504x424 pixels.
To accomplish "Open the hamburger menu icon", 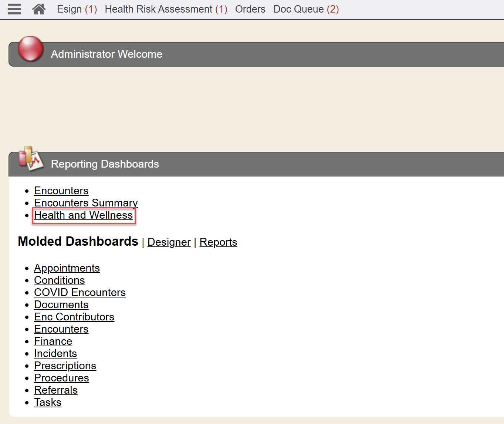I will click(x=14, y=9).
